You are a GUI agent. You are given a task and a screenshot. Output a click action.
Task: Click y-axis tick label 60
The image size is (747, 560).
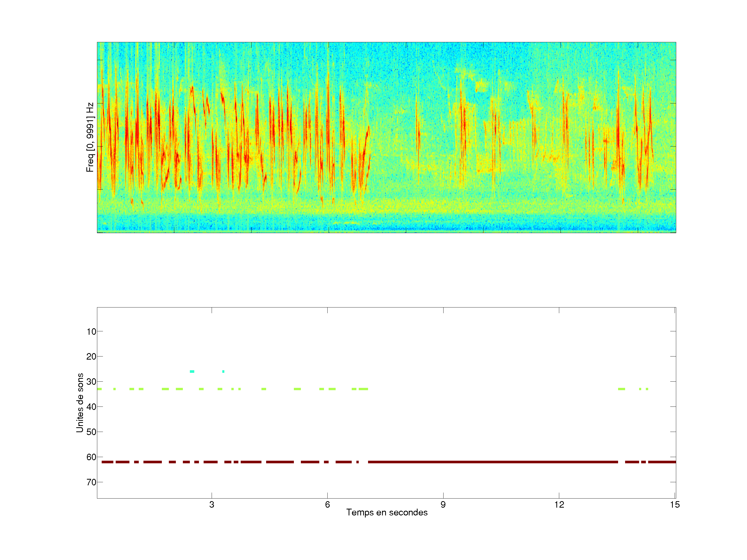pyautogui.click(x=91, y=457)
